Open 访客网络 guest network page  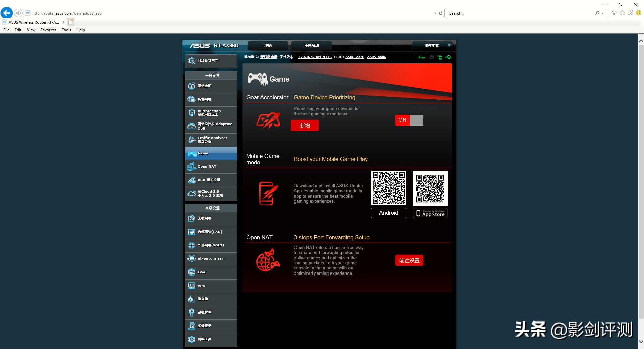pyautogui.click(x=211, y=99)
